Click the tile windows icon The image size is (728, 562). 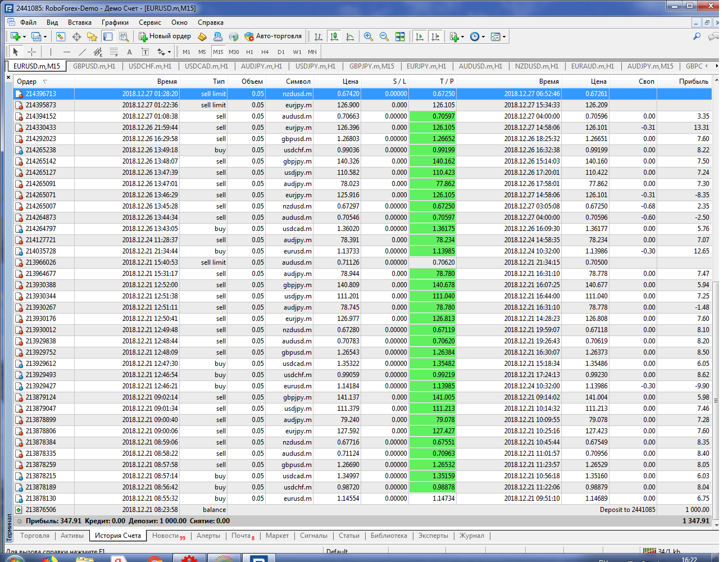400,37
